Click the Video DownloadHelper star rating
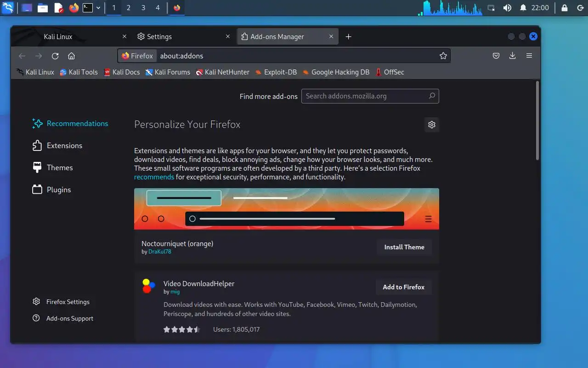Viewport: 588px width, 368px height. tap(182, 329)
